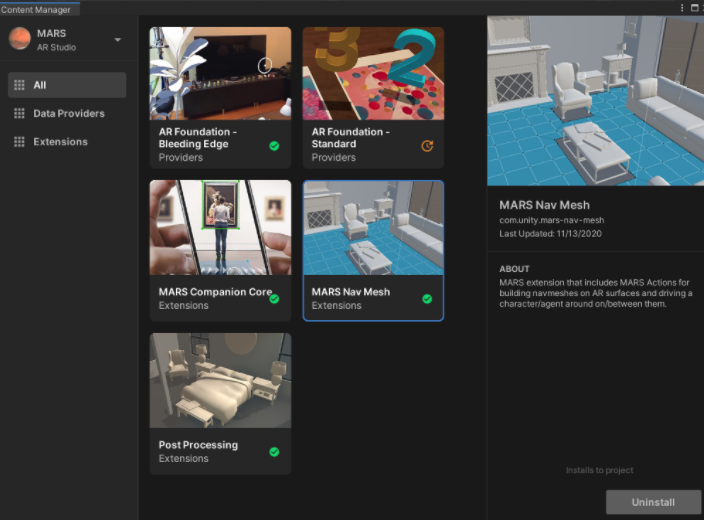704x520 pixels.
Task: Click the grid icon beside All
Action: pyautogui.click(x=19, y=85)
